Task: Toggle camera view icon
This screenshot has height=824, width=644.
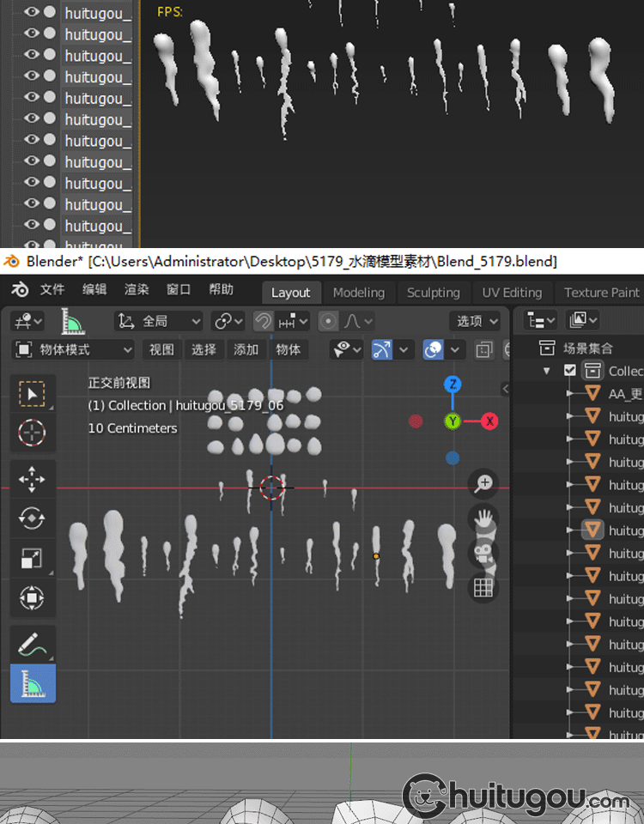Action: click(483, 554)
